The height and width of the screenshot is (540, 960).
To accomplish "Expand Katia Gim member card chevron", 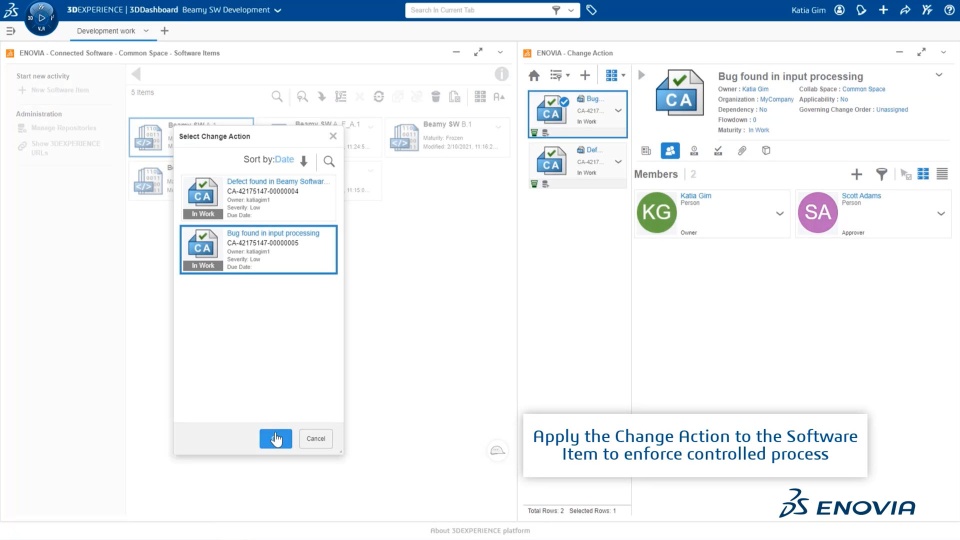I will coord(779,214).
